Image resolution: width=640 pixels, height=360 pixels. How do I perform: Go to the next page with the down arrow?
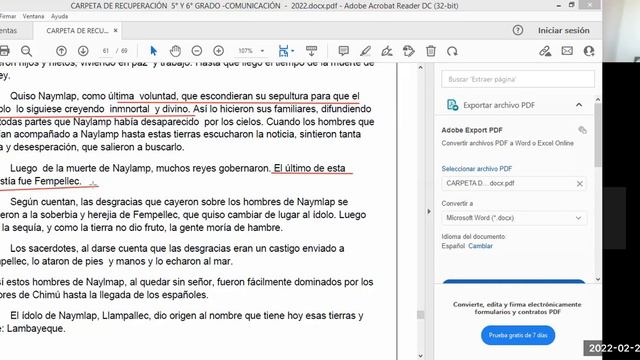click(83, 51)
